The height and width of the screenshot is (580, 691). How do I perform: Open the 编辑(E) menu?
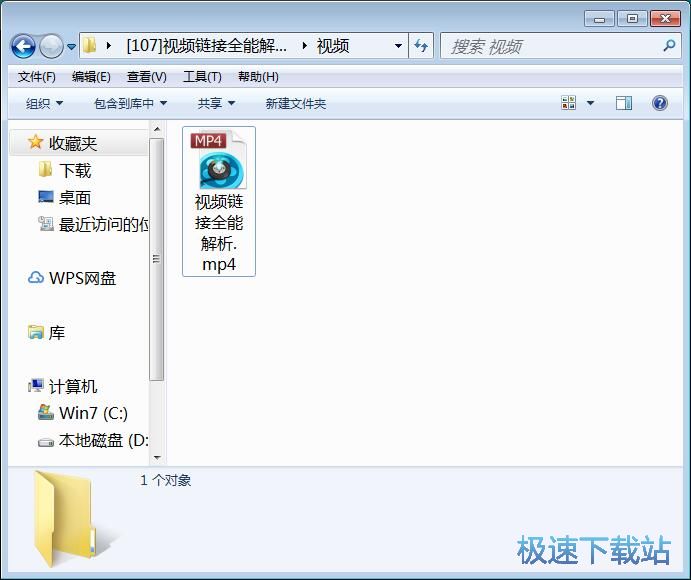click(x=91, y=77)
